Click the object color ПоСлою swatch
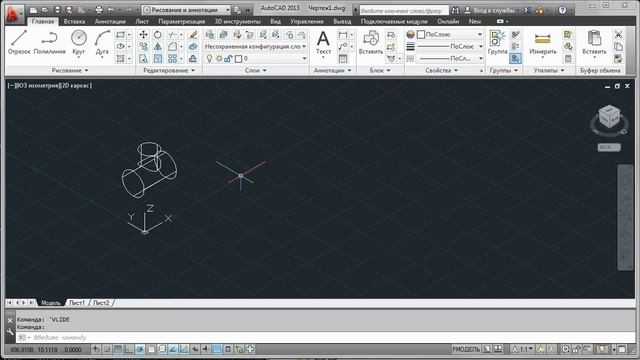Viewport: 640px width, 360px height. 421,35
